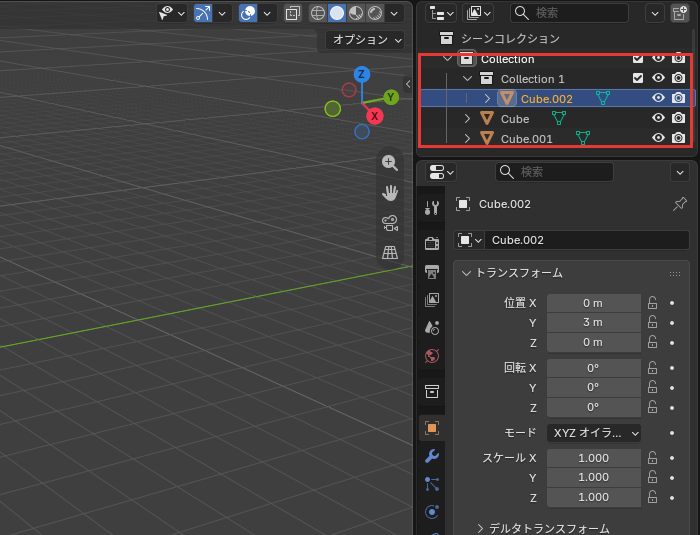Toggle camera view icon in viewport
The height and width of the screenshot is (535, 700).
point(390,223)
